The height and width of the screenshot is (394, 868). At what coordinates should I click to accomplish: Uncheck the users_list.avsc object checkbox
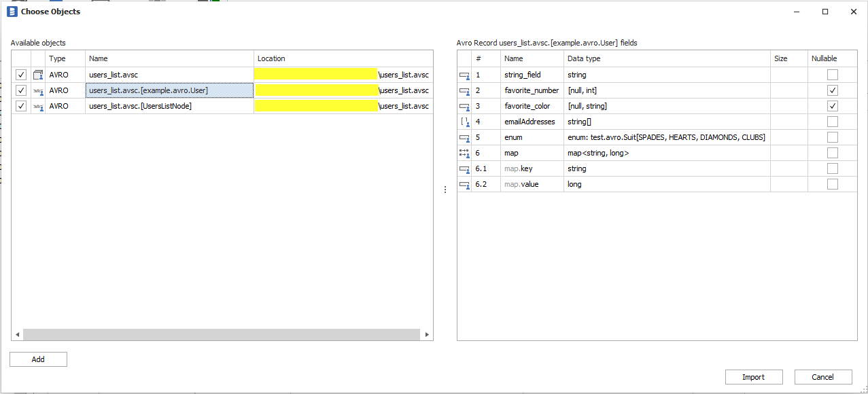21,75
